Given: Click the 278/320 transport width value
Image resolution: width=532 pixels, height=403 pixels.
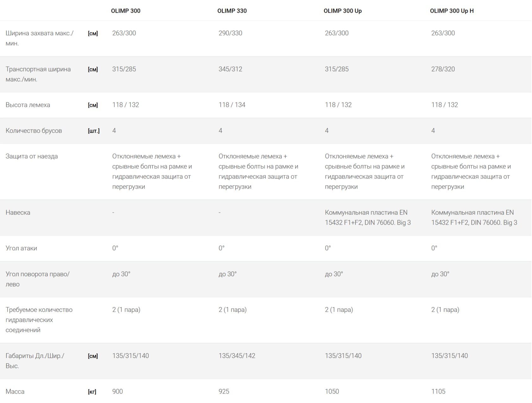Looking at the screenshot, I should [443, 69].
